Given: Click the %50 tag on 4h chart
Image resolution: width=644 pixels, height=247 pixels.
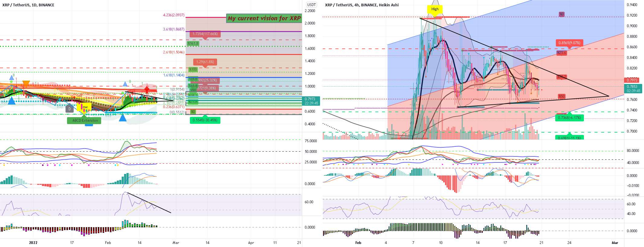Looking at the screenshot, I should (x=561, y=96).
